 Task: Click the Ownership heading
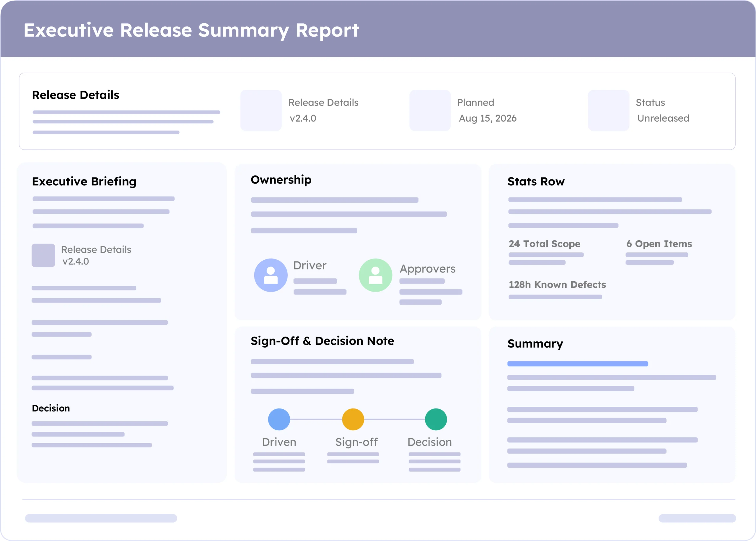281,180
